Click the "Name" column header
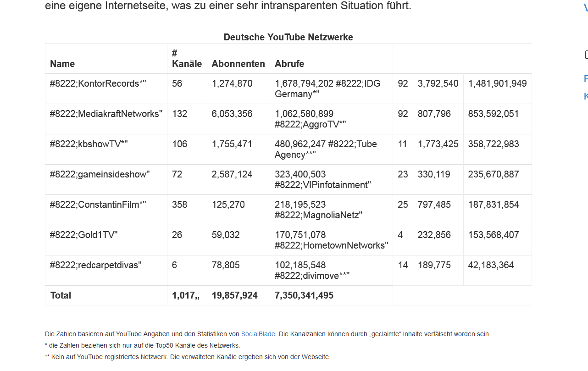This screenshot has width=588, height=371. 62,64
